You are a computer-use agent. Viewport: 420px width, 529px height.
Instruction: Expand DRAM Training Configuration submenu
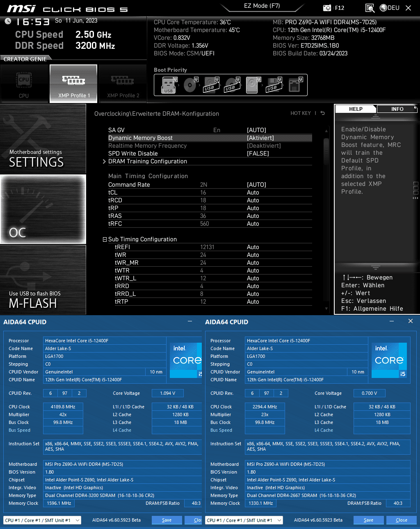tap(147, 161)
